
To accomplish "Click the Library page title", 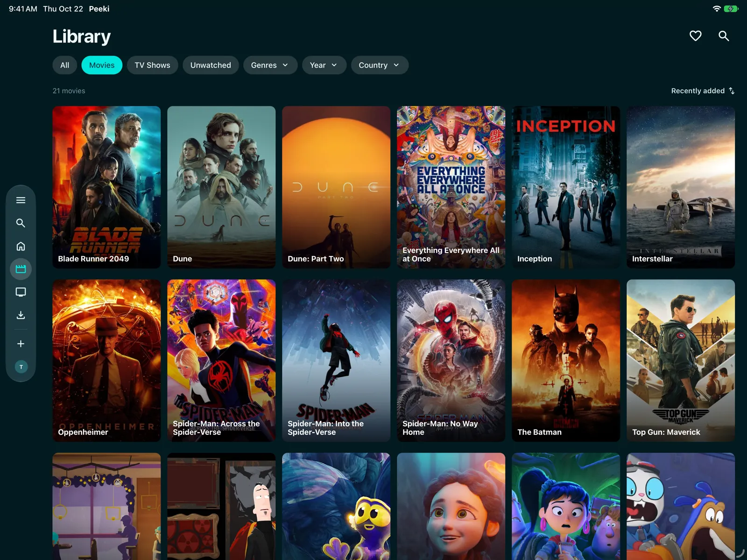I will tap(82, 36).
